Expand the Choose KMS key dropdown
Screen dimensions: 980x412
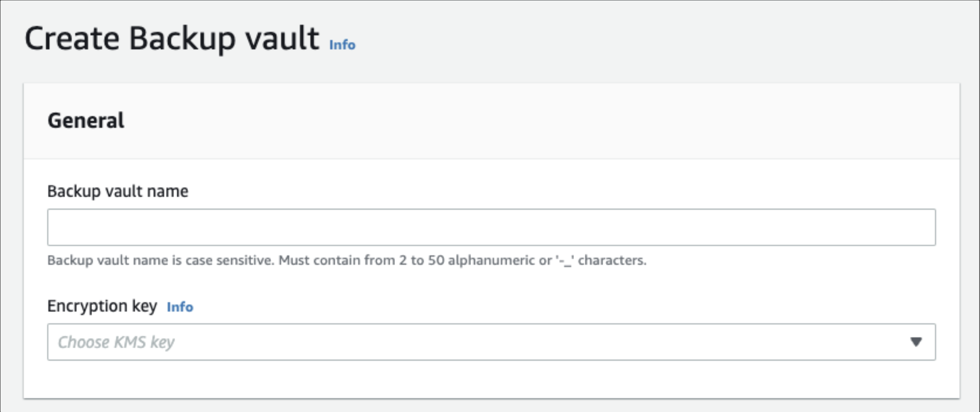491,342
